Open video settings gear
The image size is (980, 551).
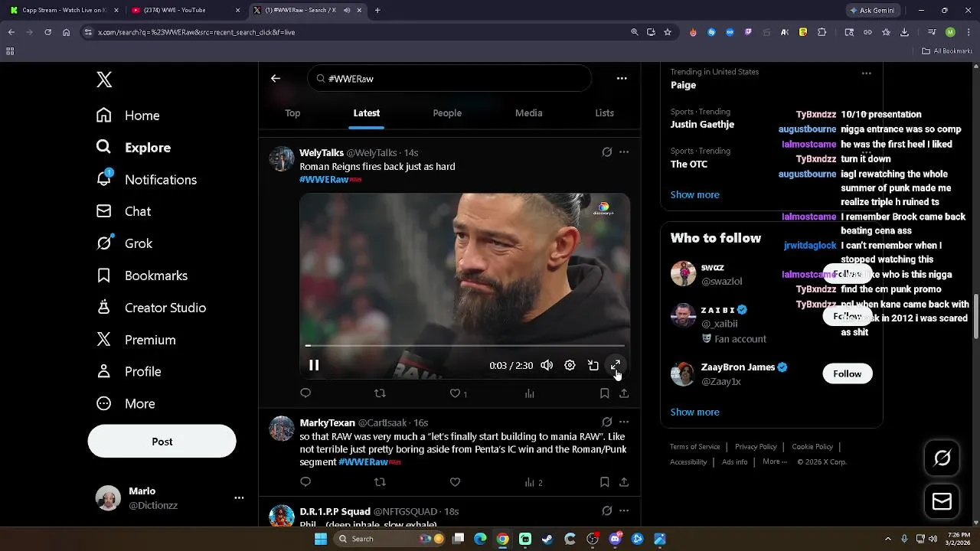click(x=570, y=366)
